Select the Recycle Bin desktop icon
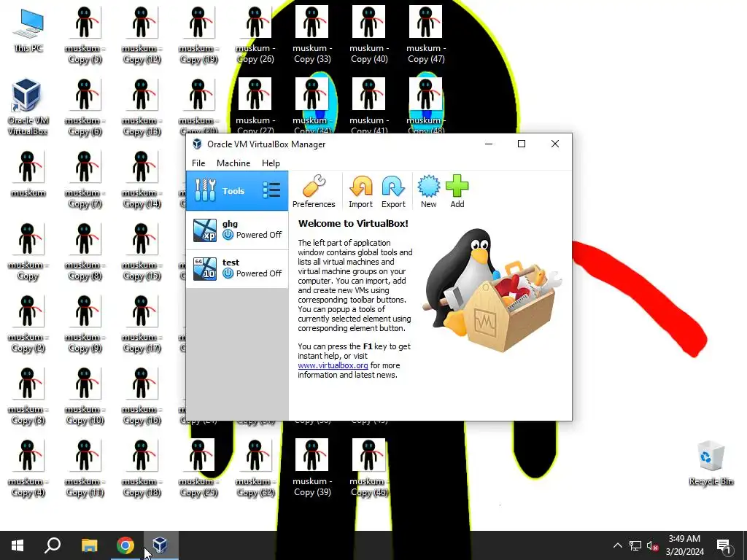The width and height of the screenshot is (747, 560). [711, 463]
